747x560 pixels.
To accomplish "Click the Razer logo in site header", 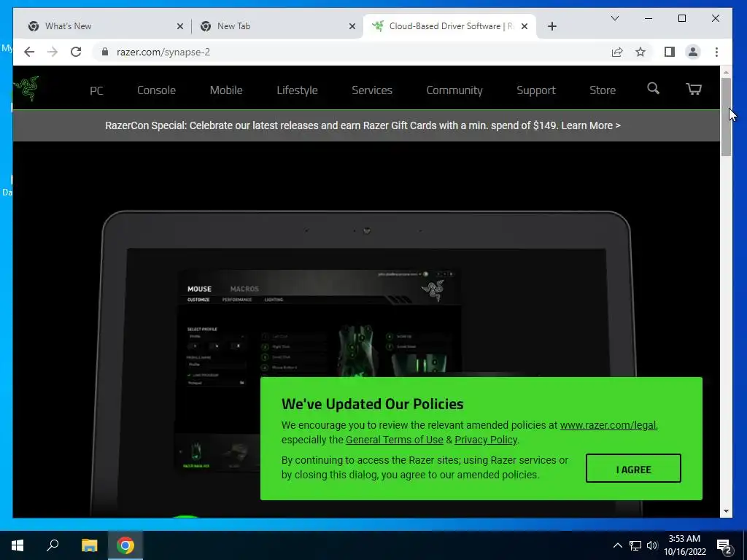I will [x=26, y=88].
